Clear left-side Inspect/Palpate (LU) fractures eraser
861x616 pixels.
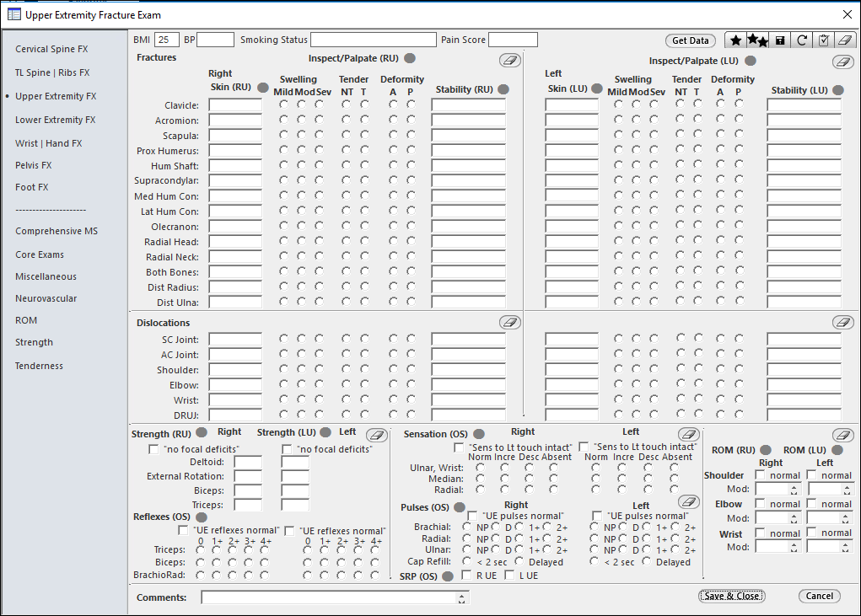[843, 62]
